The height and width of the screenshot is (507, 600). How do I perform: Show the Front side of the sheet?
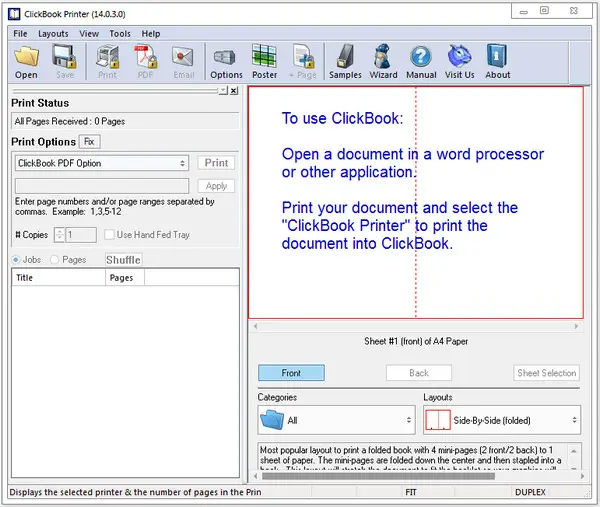pyautogui.click(x=291, y=373)
